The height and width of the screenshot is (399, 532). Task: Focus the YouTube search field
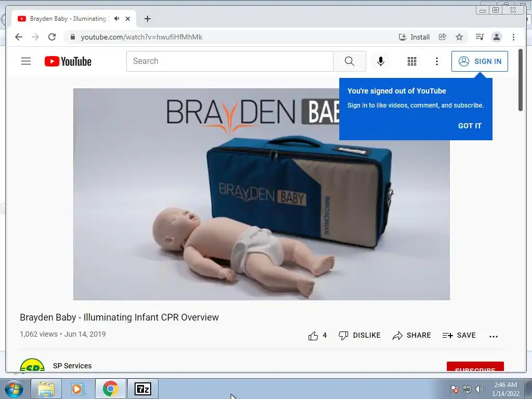[x=230, y=61]
